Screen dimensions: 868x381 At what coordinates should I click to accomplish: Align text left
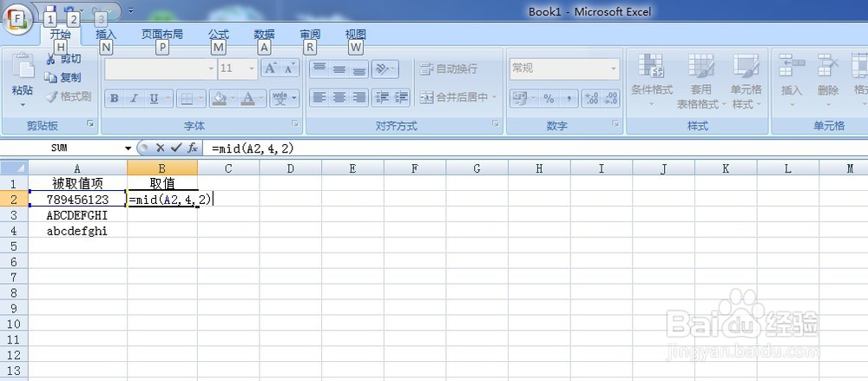(319, 97)
